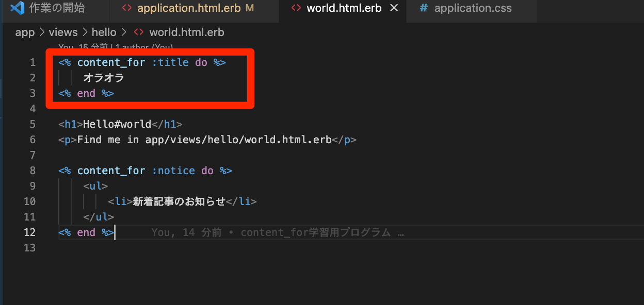Viewport: 644px width, 305px height.
Task: Click line number 5 in the gutter
Action: pyautogui.click(x=33, y=124)
